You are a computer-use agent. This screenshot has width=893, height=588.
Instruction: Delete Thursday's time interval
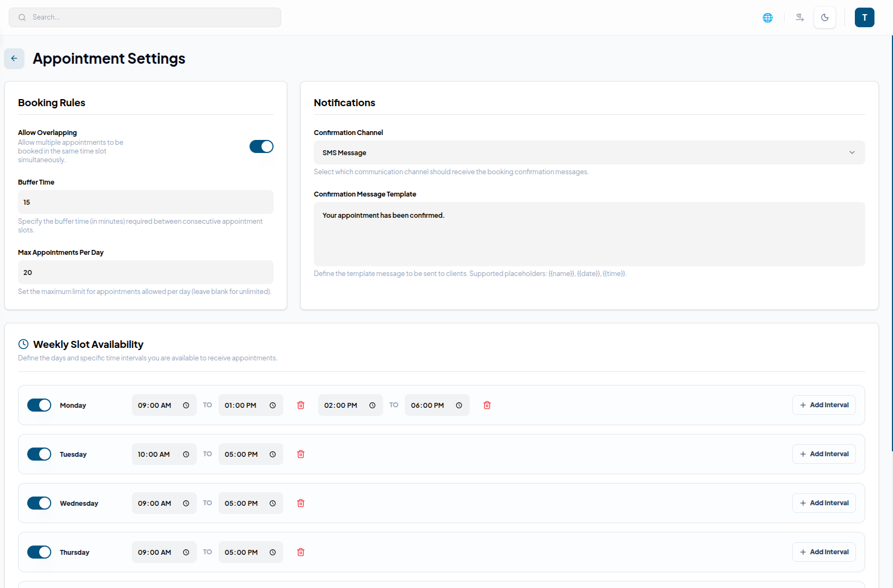[x=301, y=552]
